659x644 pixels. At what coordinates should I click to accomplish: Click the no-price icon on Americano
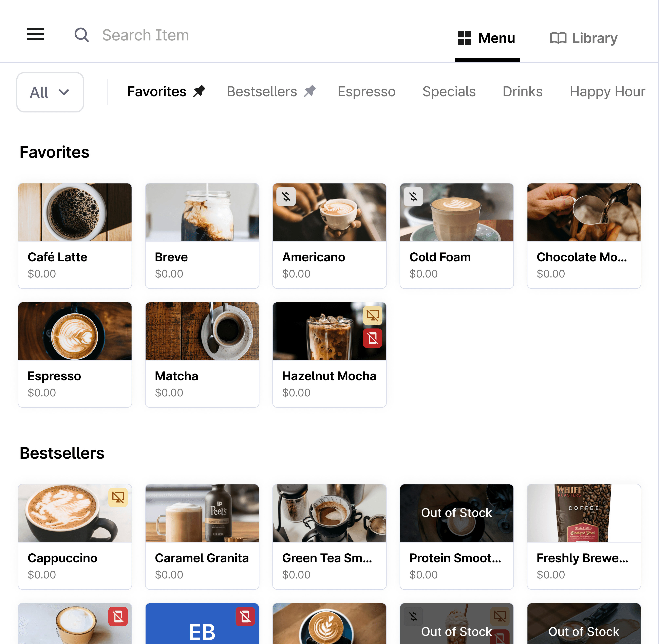[286, 197]
